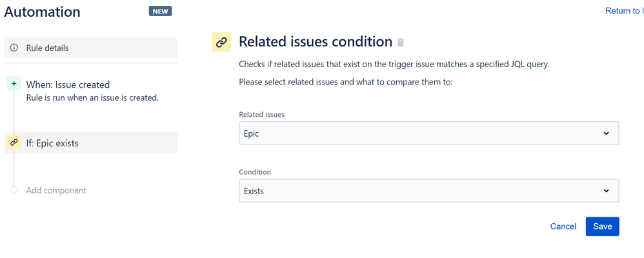644x258 pixels.
Task: Delete condition using the trash icon
Action: (401, 43)
